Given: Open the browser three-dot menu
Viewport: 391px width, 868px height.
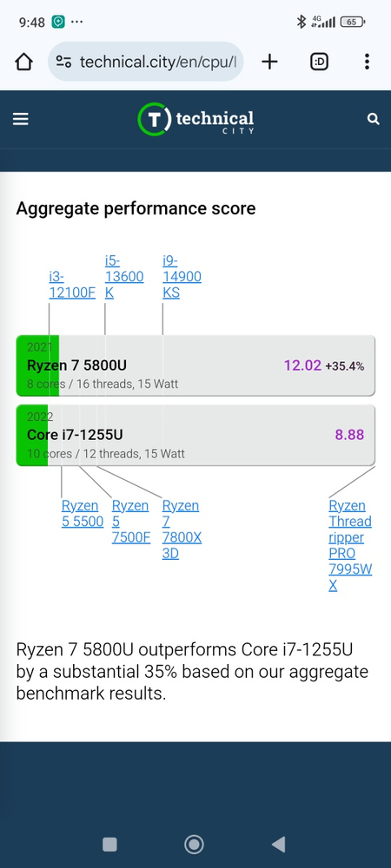Looking at the screenshot, I should (367, 62).
